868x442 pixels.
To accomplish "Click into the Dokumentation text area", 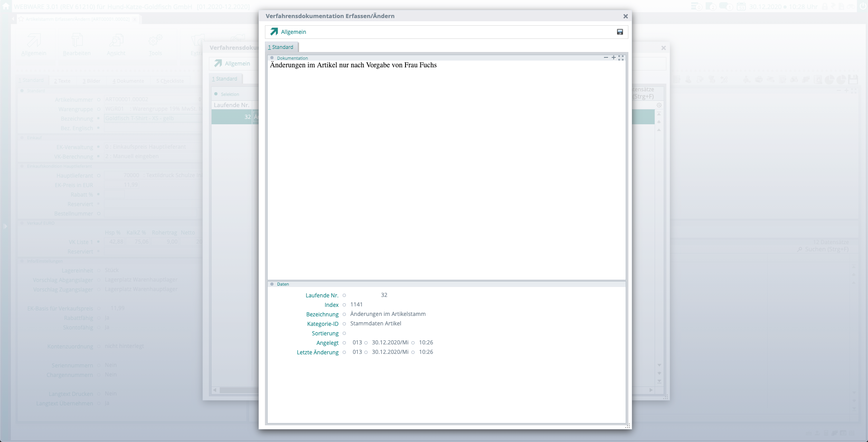I will pos(446,172).
